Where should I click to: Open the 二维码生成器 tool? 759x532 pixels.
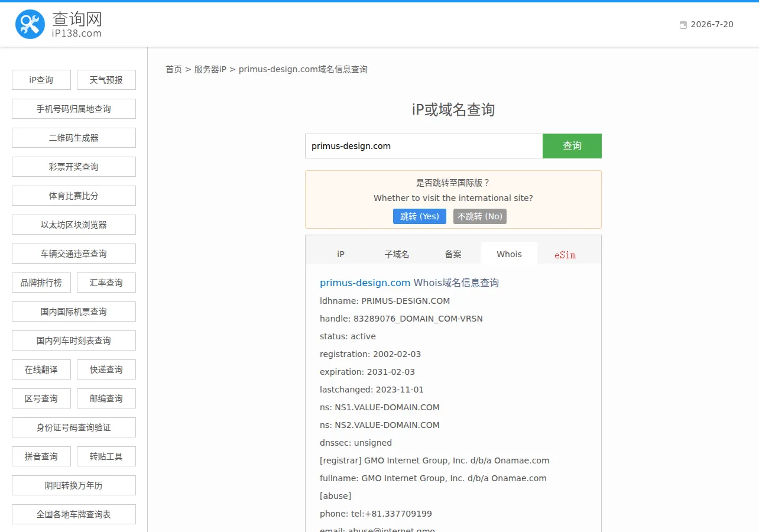(x=74, y=138)
